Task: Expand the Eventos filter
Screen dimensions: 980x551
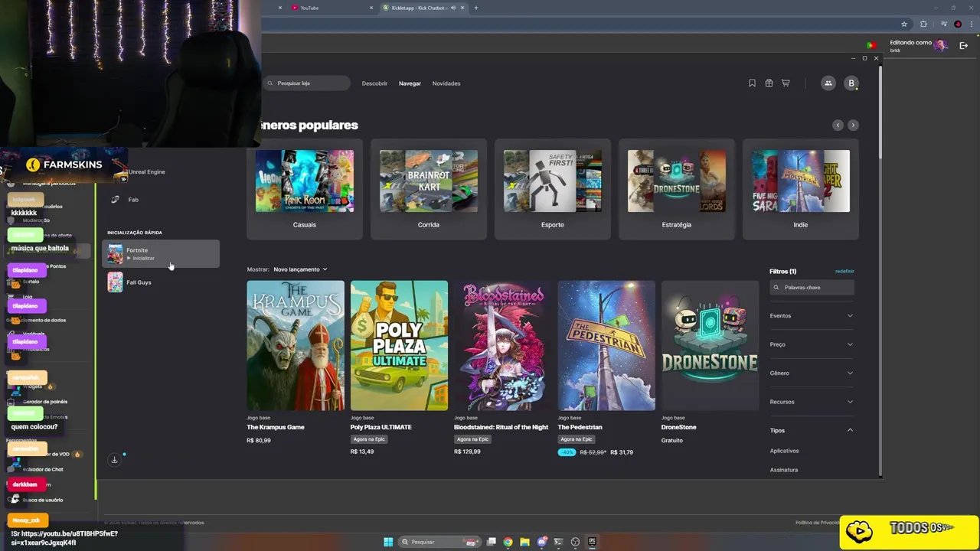Action: tap(812, 315)
